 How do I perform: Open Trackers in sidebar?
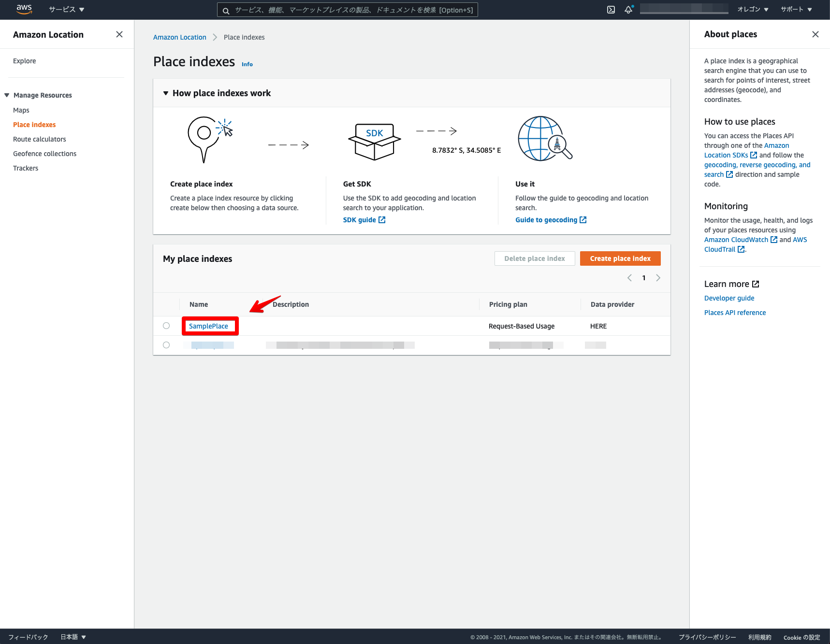(26, 168)
